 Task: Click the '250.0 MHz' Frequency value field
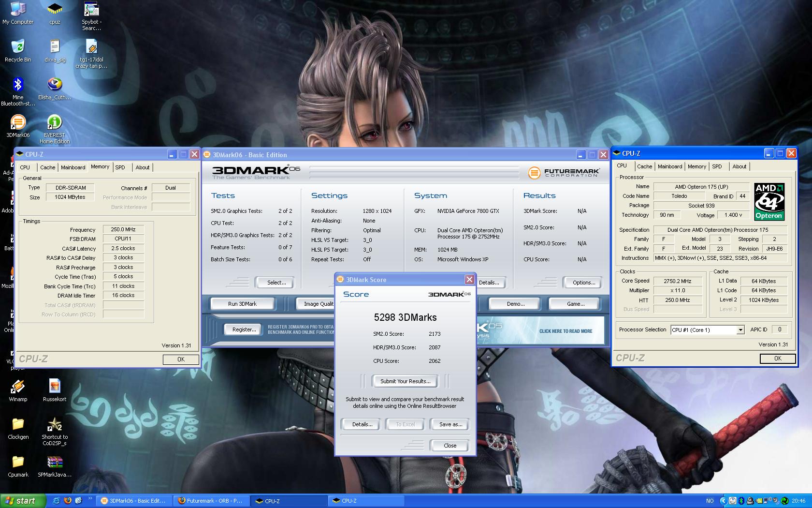click(x=123, y=229)
